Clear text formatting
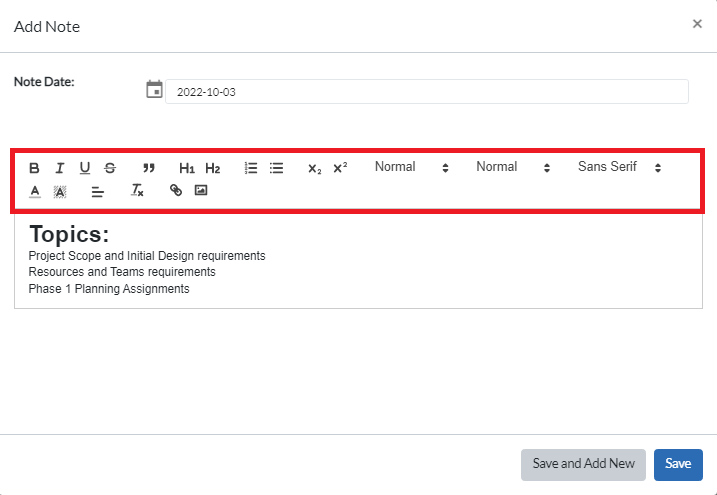 coord(138,190)
